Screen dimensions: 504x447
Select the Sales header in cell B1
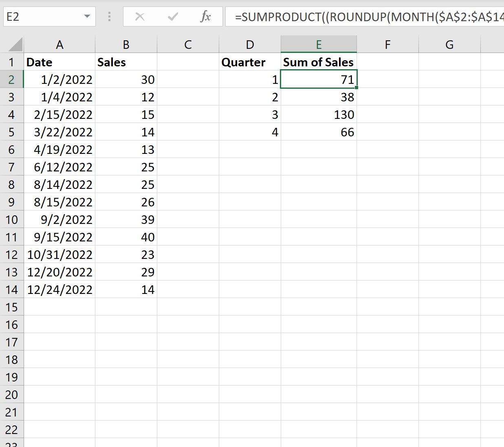tap(126, 62)
